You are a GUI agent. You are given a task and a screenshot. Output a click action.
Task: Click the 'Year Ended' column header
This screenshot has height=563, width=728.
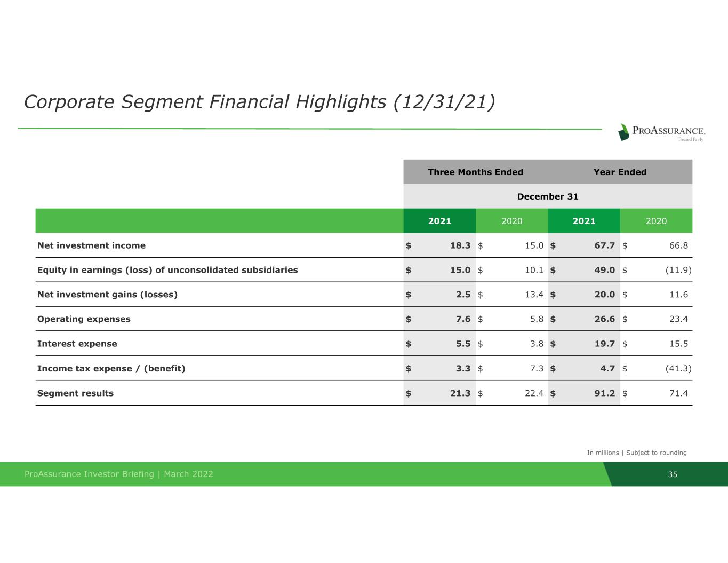click(620, 172)
